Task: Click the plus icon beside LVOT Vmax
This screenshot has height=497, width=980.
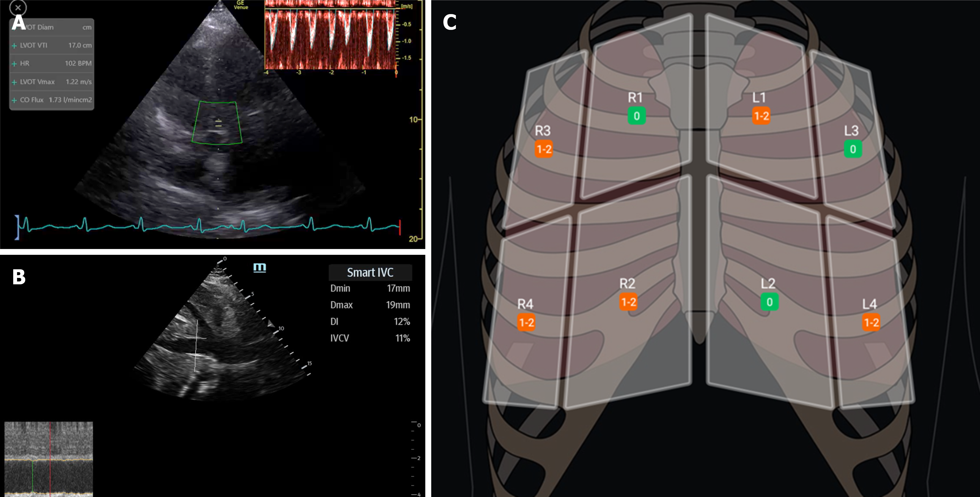Action: point(14,82)
